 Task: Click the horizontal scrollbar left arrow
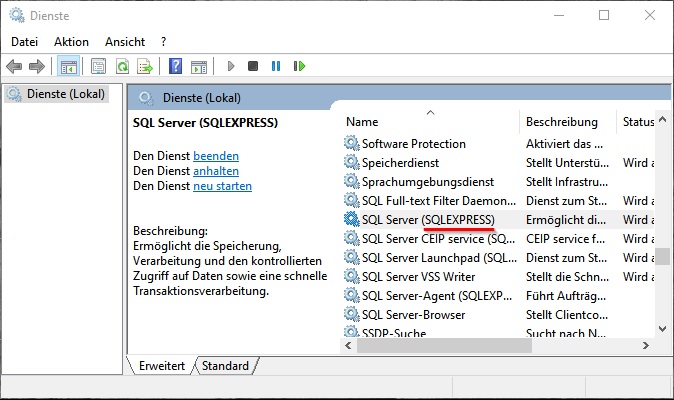pos(348,345)
